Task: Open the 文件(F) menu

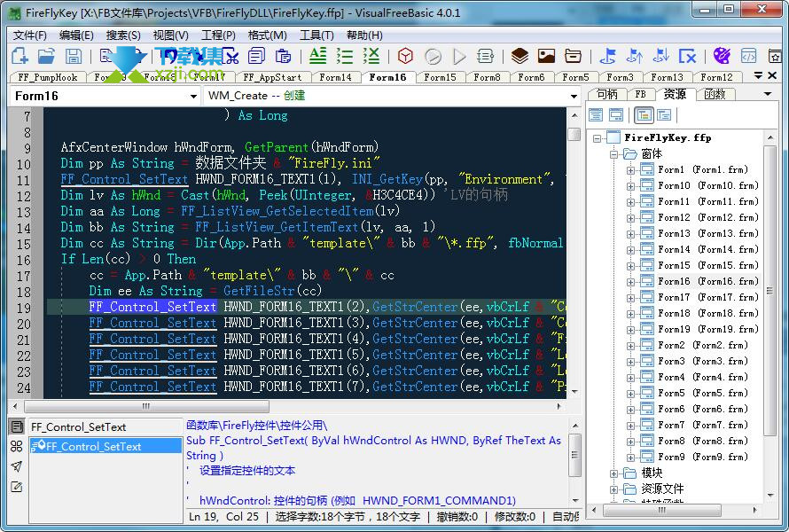Action: 29,35
